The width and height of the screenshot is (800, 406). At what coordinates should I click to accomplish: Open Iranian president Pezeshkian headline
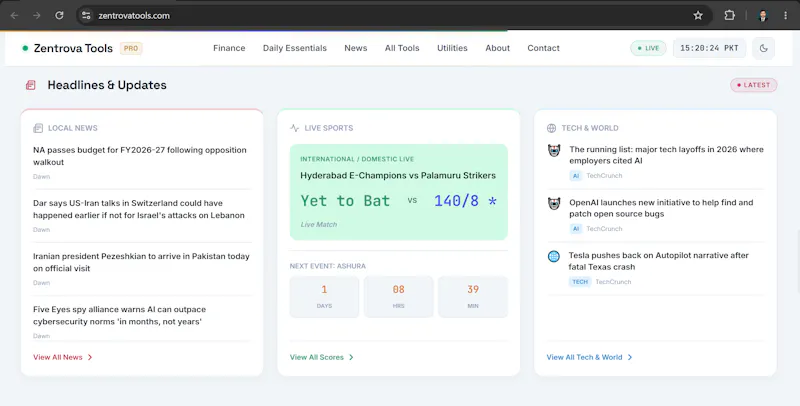click(141, 262)
